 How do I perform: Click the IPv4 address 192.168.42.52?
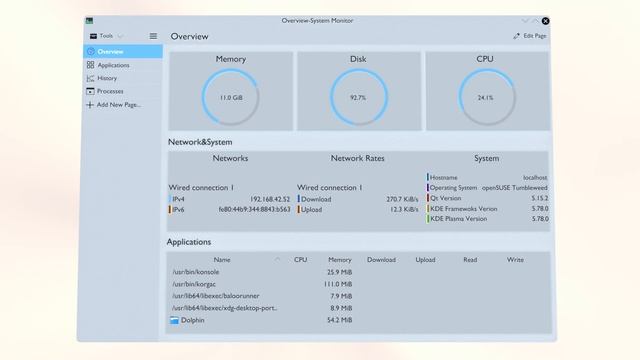[x=270, y=199]
